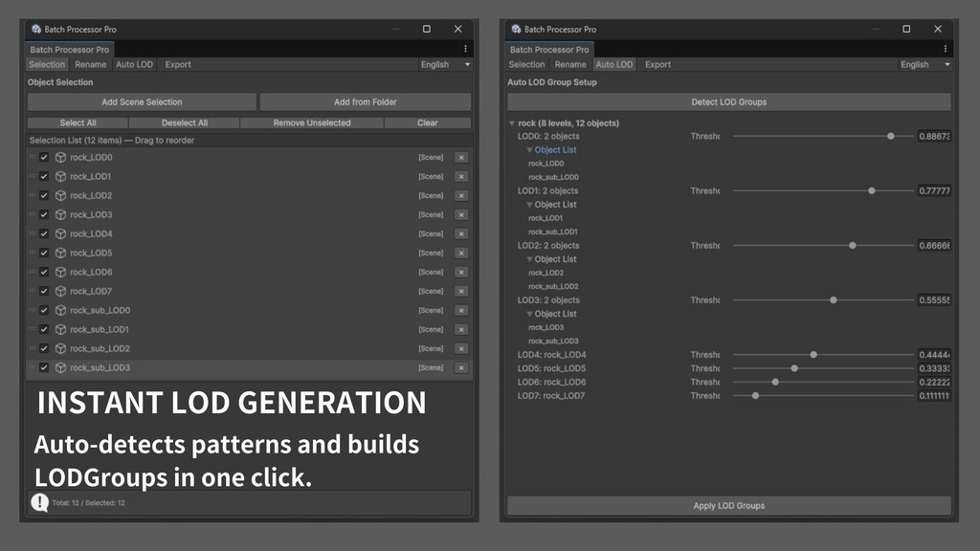Click the cube icon next to rock_sub_LOD3
Screen dimensions: 980x551
pyautogui.click(x=60, y=367)
